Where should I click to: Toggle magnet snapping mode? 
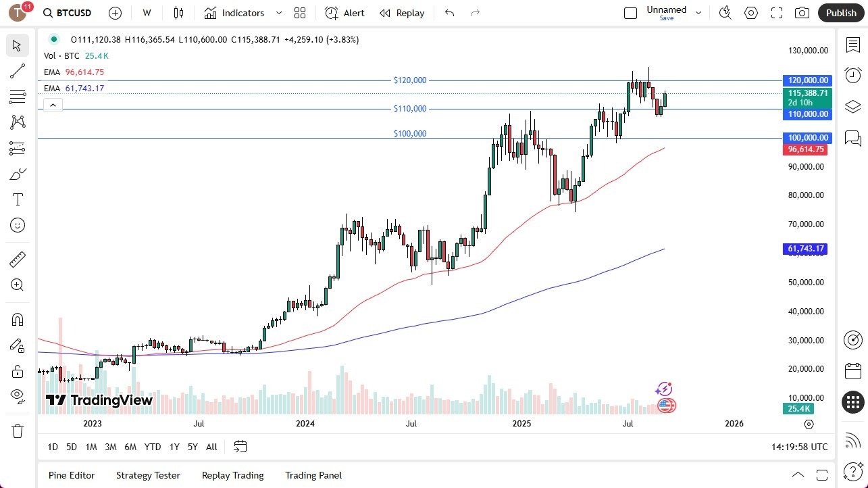[x=18, y=319]
